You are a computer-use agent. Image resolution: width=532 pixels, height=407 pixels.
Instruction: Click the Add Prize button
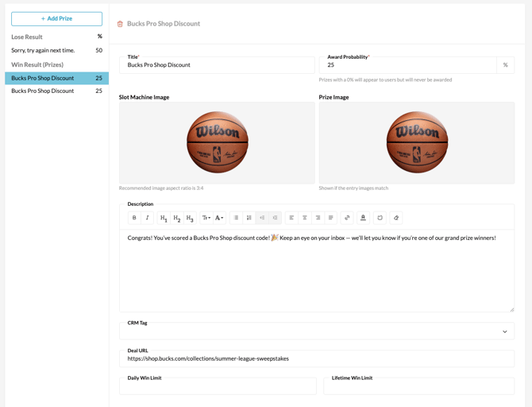(x=56, y=18)
